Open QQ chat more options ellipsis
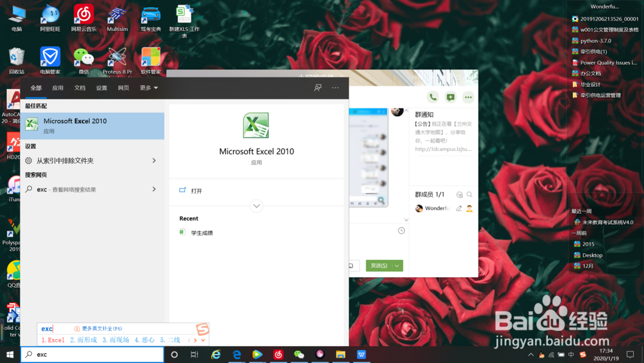Image resolution: width=644 pixels, height=363 pixels. point(468,97)
